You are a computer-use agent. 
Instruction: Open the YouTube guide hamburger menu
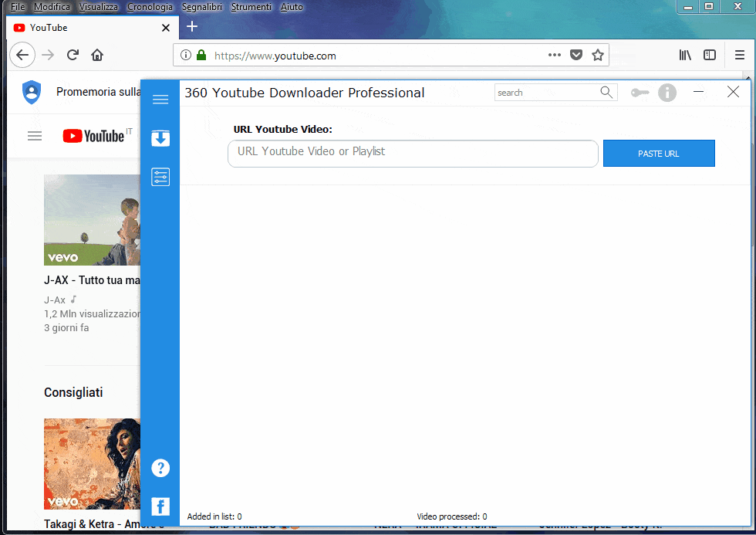click(x=35, y=136)
